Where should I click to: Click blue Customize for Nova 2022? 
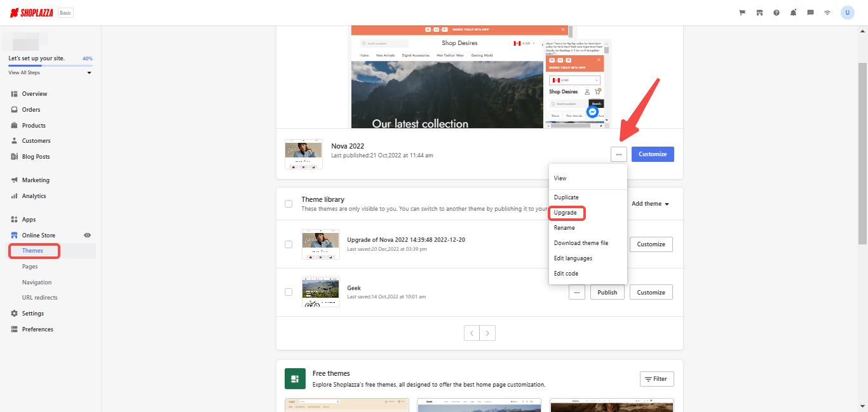[x=653, y=154]
